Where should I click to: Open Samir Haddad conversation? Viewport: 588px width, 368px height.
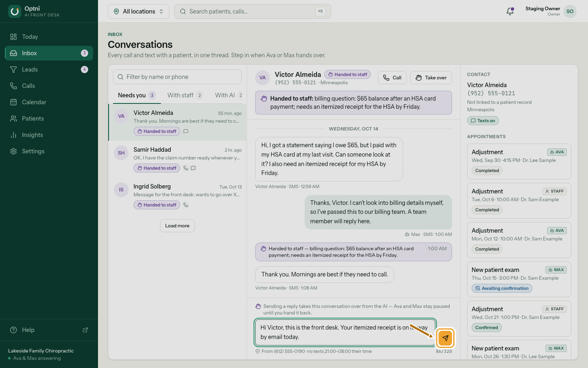pos(178,159)
